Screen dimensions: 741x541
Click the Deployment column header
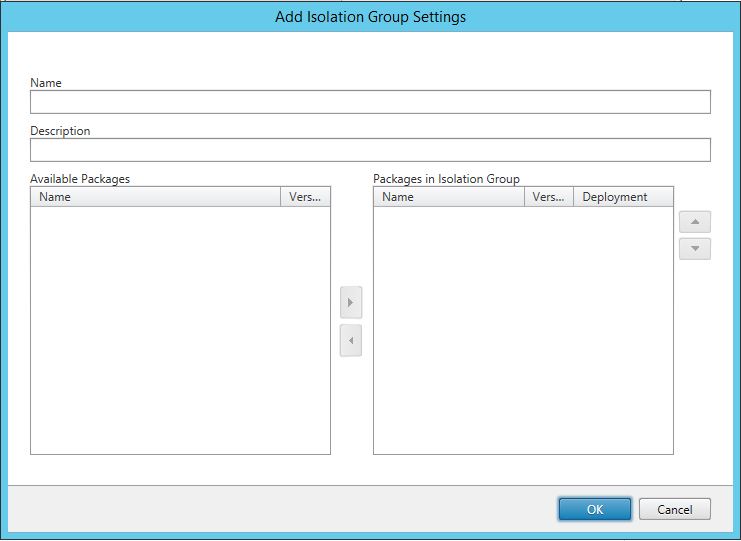tap(623, 197)
